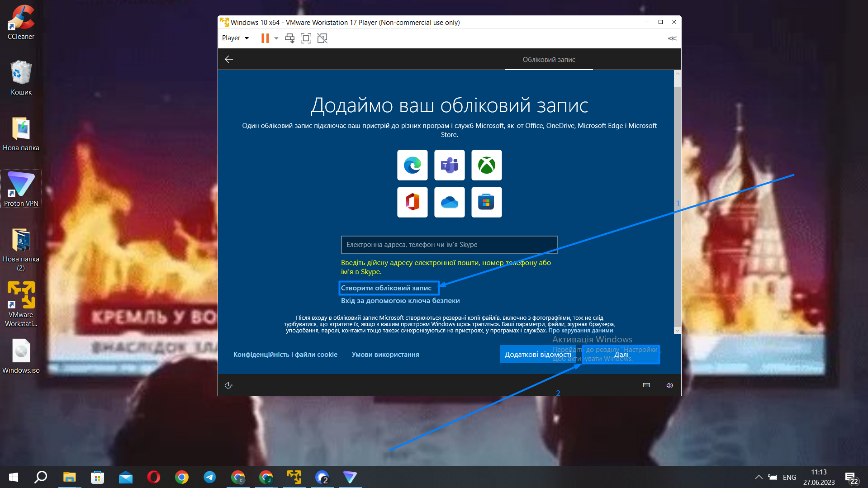Toggle Unity mode icon in VMware toolbar
This screenshot has height=488, width=868.
click(x=323, y=38)
